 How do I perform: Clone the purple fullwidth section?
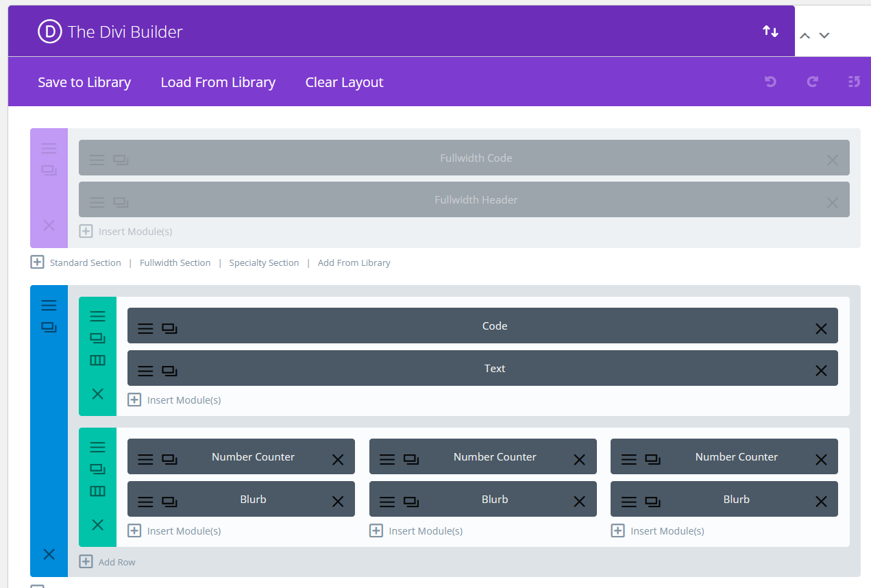click(49, 170)
